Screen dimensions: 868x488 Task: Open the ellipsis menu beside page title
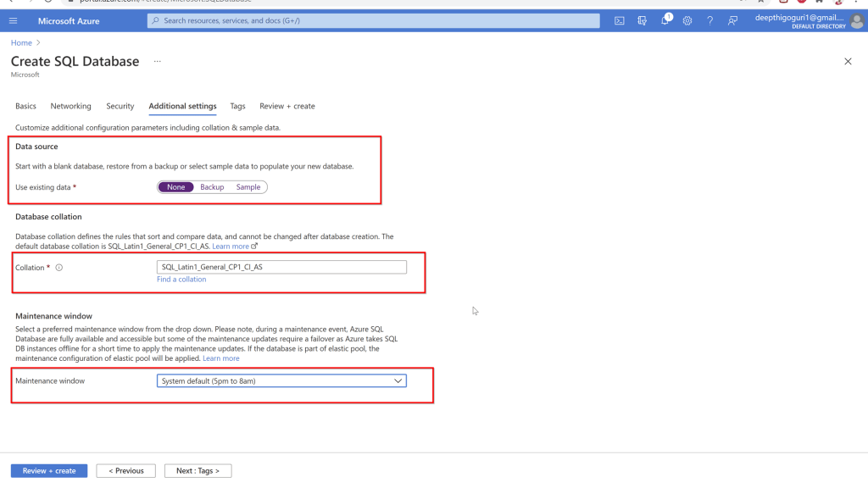click(157, 62)
